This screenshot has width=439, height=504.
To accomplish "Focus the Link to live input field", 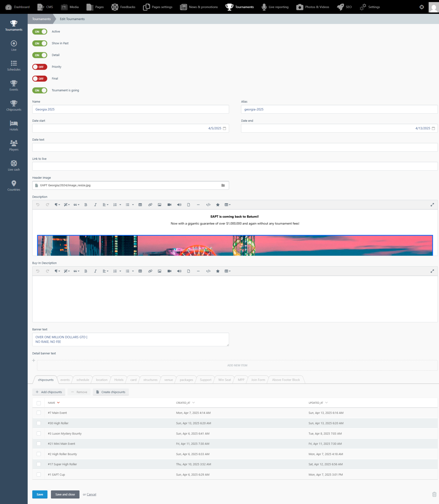I will [235, 166].
